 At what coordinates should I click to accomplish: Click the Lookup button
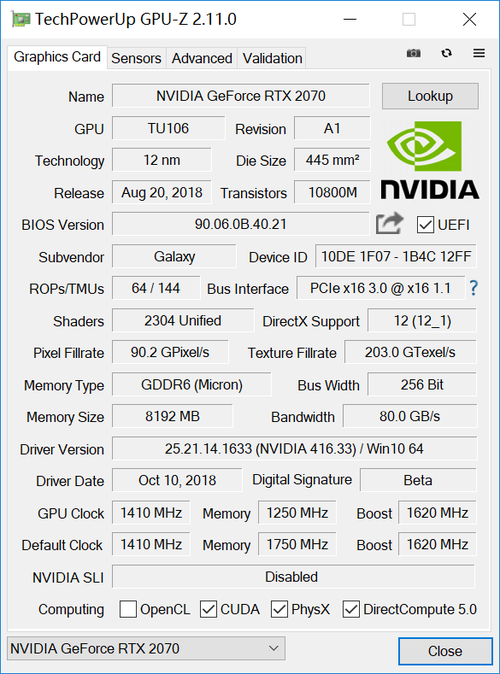click(430, 96)
